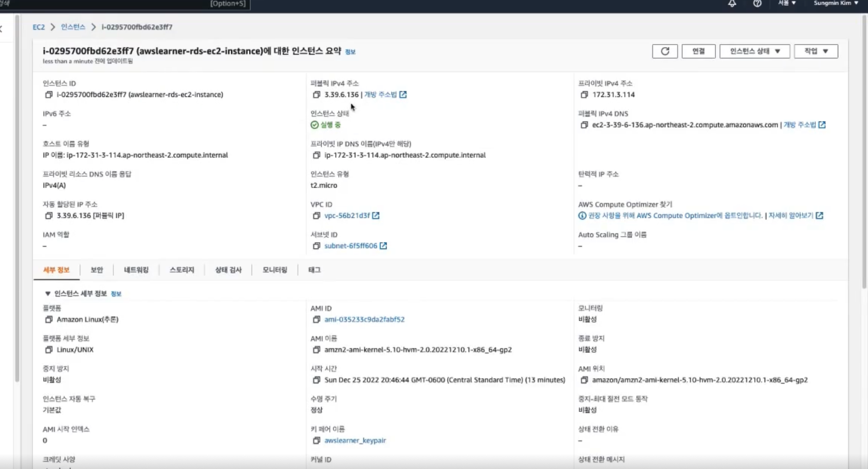
Task: Copy the Amazon Linux platform value
Action: click(49, 319)
